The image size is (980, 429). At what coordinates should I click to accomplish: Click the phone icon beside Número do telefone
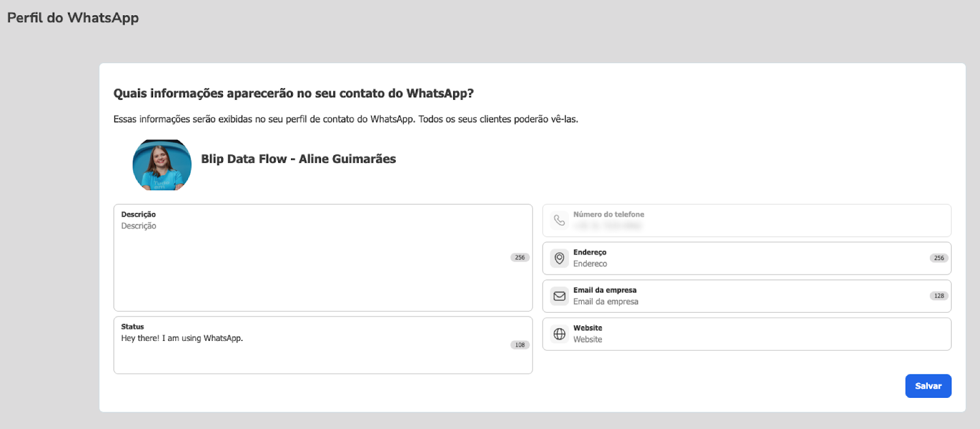click(x=559, y=220)
